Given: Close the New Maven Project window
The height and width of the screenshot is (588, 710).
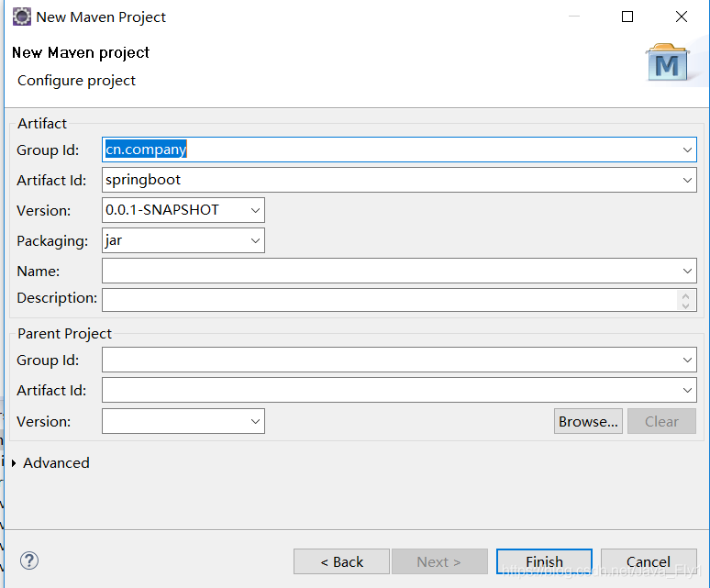Looking at the screenshot, I should coord(681,17).
